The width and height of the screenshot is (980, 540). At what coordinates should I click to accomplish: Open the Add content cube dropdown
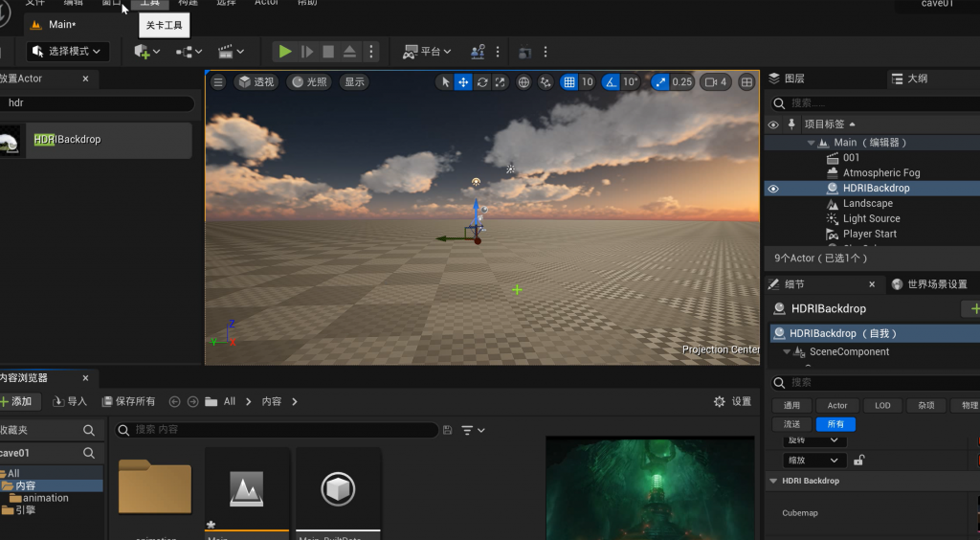[x=146, y=52]
